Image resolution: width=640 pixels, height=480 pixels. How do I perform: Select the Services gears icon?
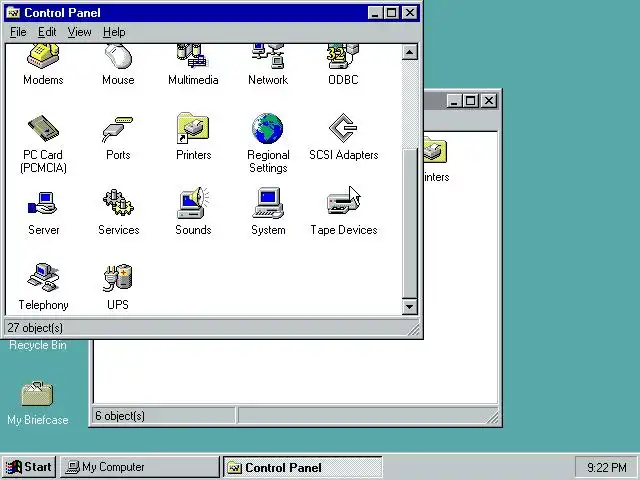coord(118,203)
